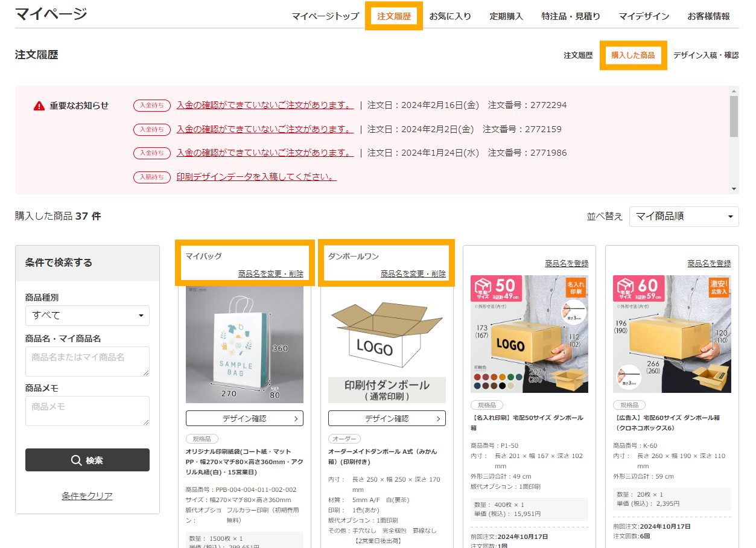756x548 pixels.
Task: Open 商品種別 すべて dropdown
Action: click(x=87, y=315)
